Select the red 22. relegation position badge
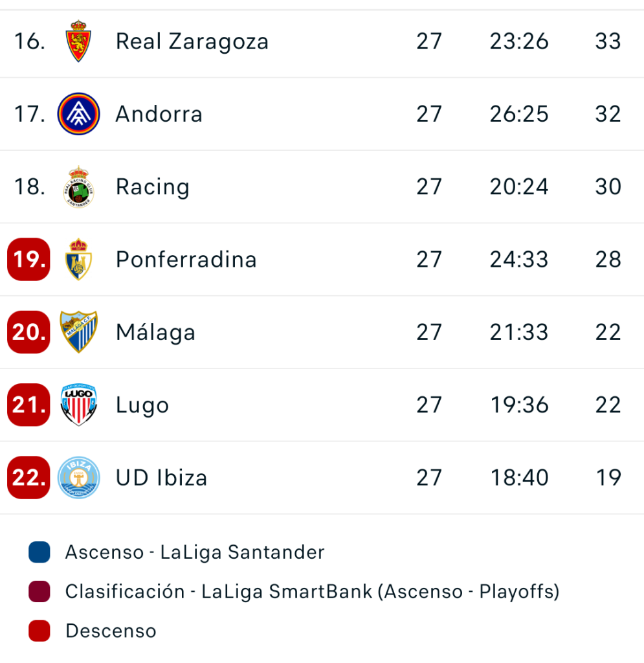The width and height of the screenshot is (644, 663). [28, 478]
